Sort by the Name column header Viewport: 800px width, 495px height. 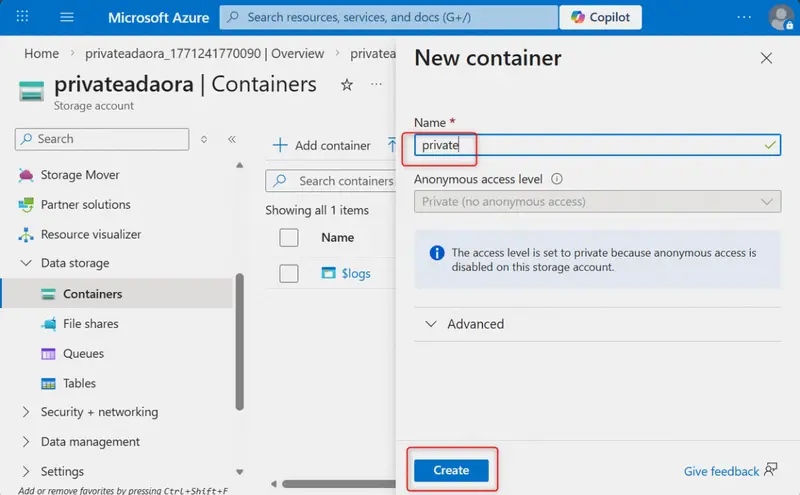tap(337, 238)
